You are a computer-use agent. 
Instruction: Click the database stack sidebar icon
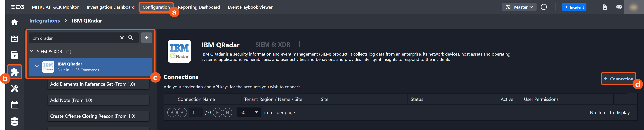click(x=14, y=122)
